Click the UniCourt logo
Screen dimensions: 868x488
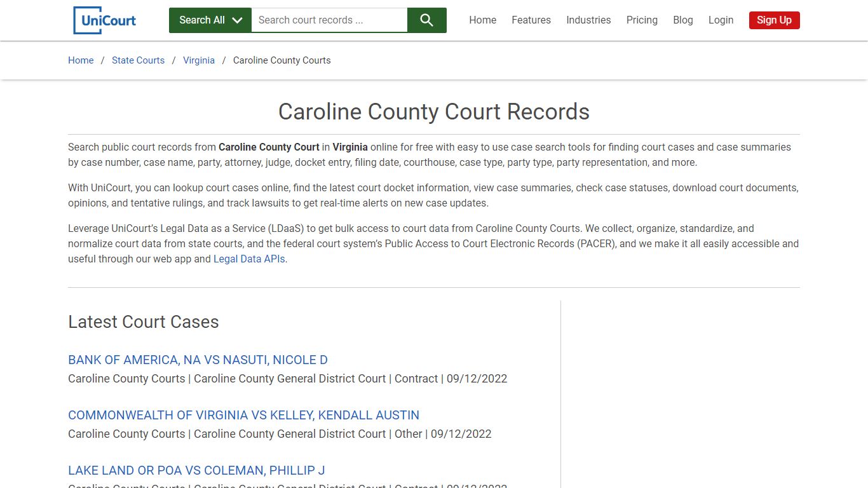click(x=105, y=20)
